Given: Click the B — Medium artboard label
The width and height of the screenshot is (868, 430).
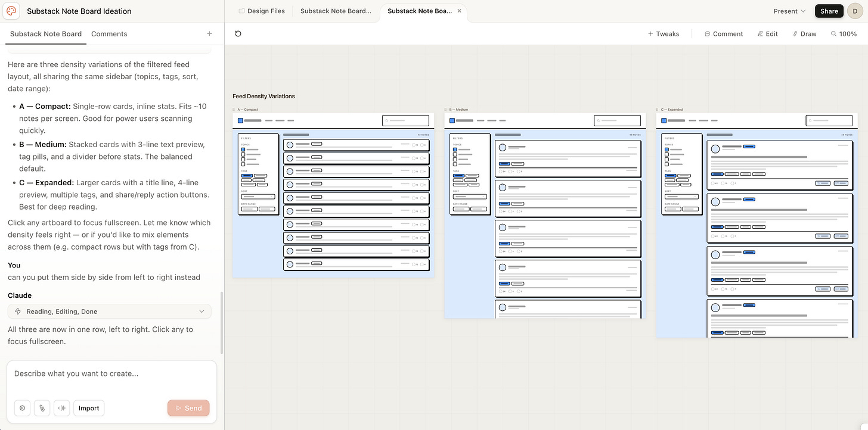Looking at the screenshot, I should tap(458, 110).
